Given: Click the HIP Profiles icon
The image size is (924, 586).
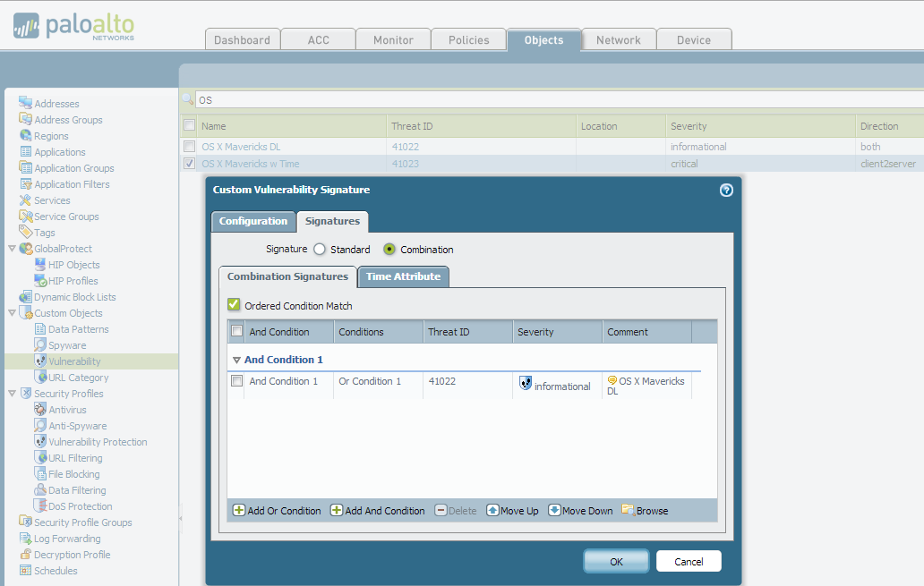Looking at the screenshot, I should point(40,280).
